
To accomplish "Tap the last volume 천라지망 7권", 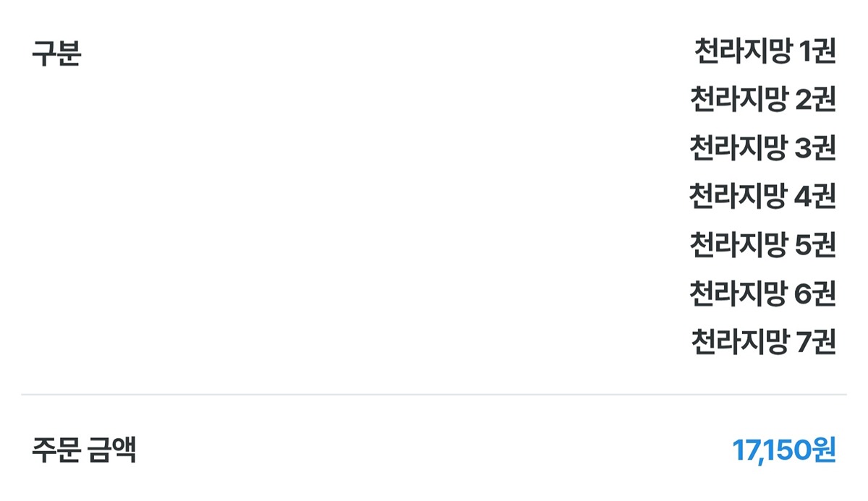I will tap(765, 341).
